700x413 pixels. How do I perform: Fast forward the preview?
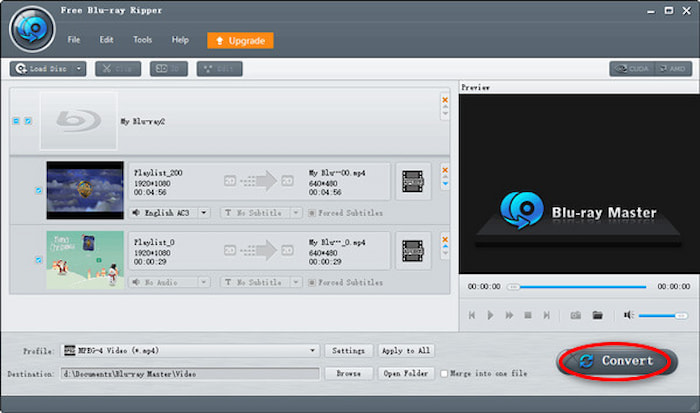[509, 316]
